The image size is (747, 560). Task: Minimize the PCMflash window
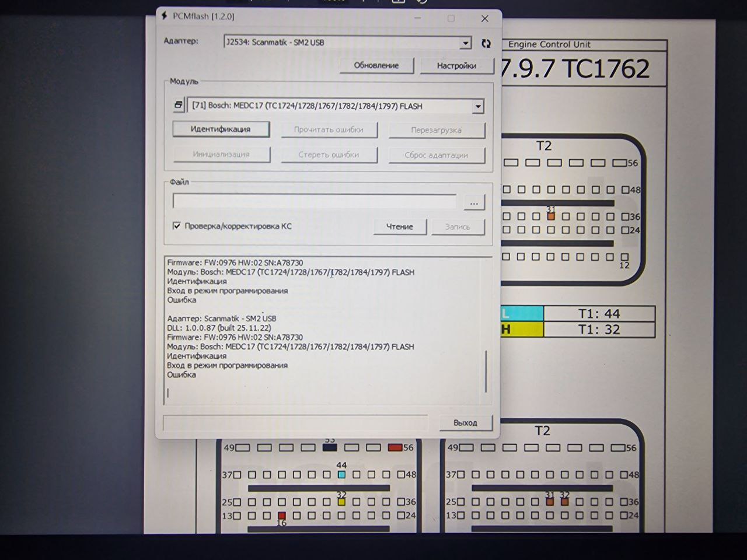pos(418,19)
